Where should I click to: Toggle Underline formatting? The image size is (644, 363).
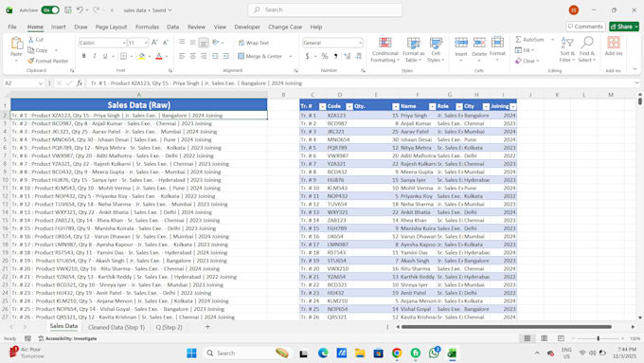click(x=105, y=56)
